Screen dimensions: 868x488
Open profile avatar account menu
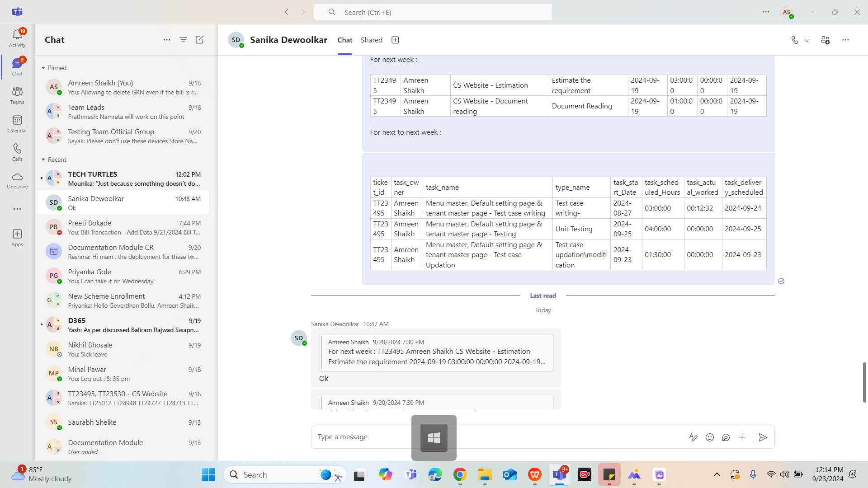[x=787, y=12]
